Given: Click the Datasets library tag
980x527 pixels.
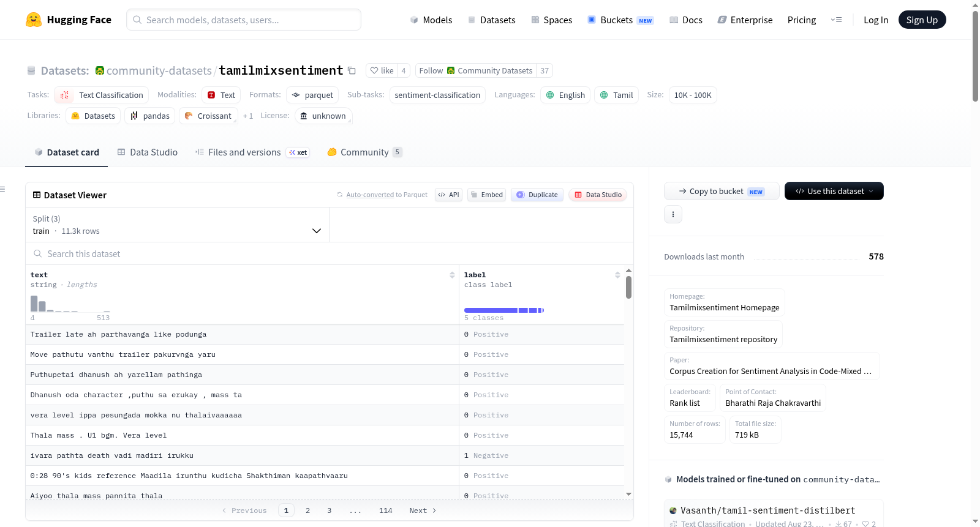Looking at the screenshot, I should (93, 116).
